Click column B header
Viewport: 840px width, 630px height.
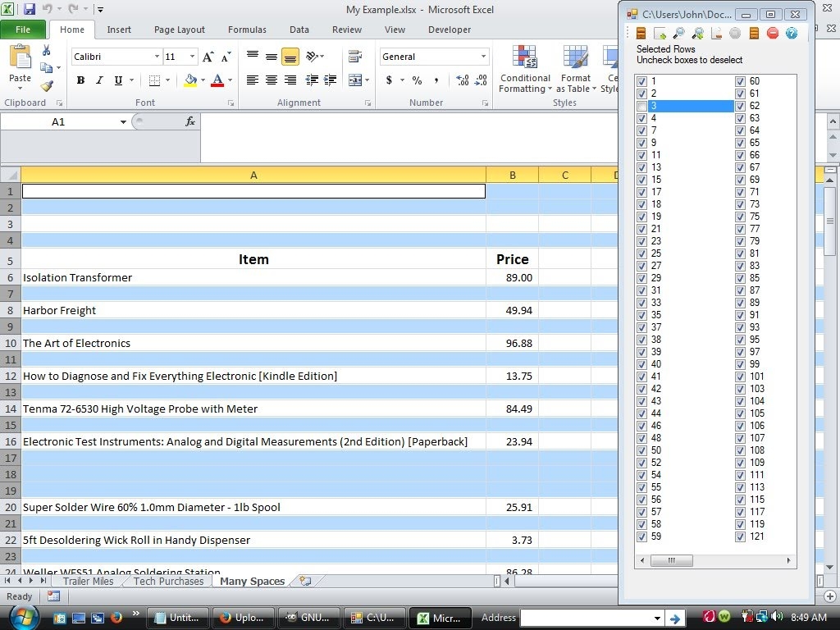tap(512, 176)
